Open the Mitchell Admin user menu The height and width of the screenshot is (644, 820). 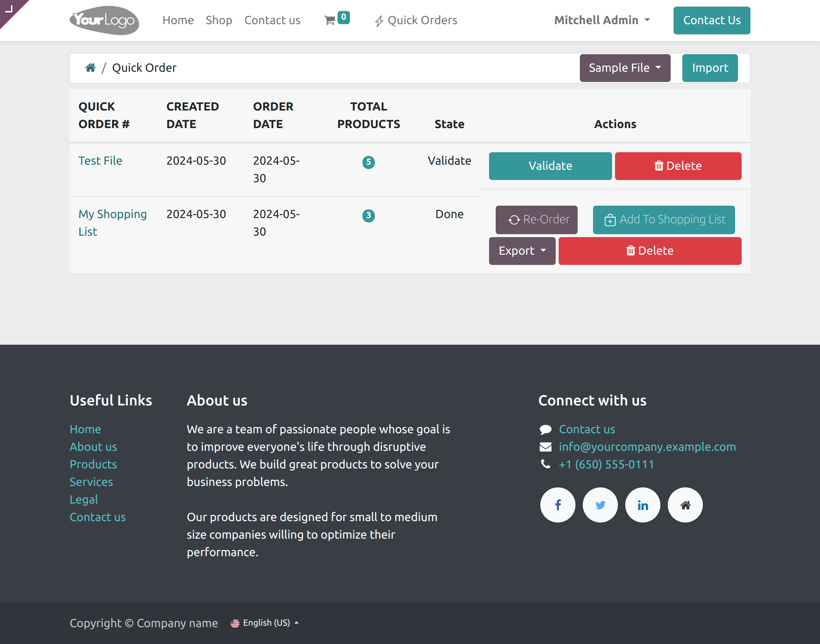(x=601, y=20)
